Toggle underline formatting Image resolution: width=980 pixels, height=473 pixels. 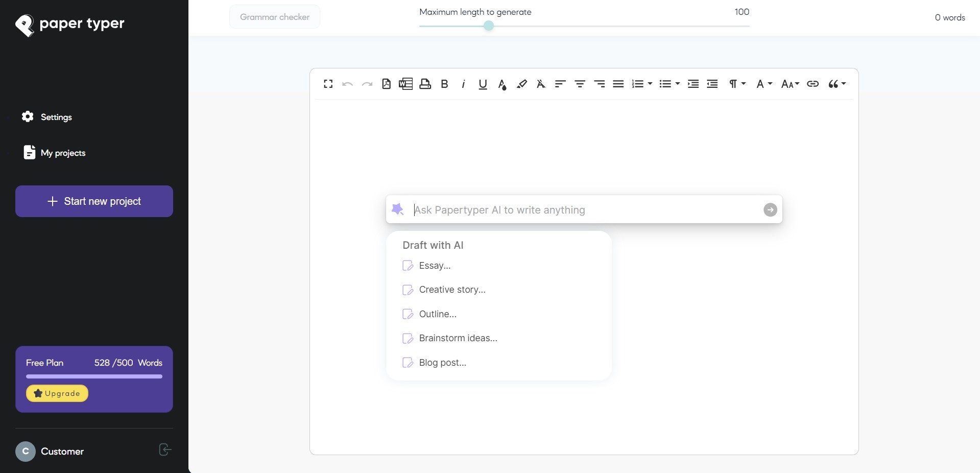[483, 84]
